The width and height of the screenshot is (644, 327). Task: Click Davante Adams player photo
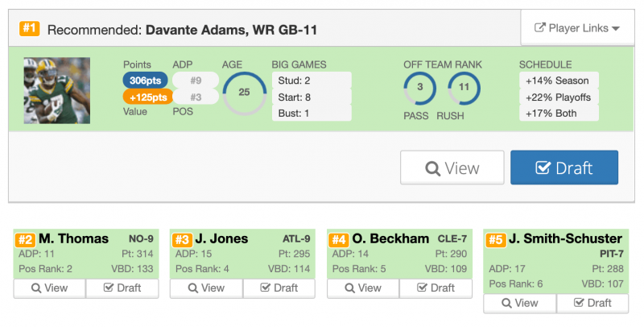(x=57, y=90)
